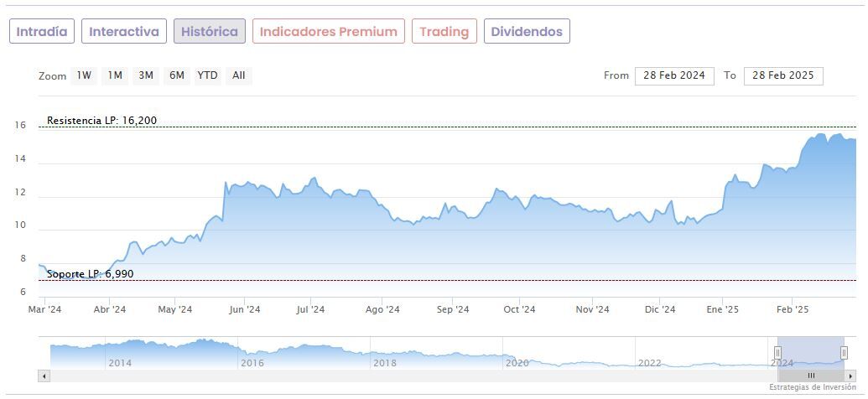Screen dimensions: 868x399
Task: Click the To date field
Action: [x=783, y=75]
